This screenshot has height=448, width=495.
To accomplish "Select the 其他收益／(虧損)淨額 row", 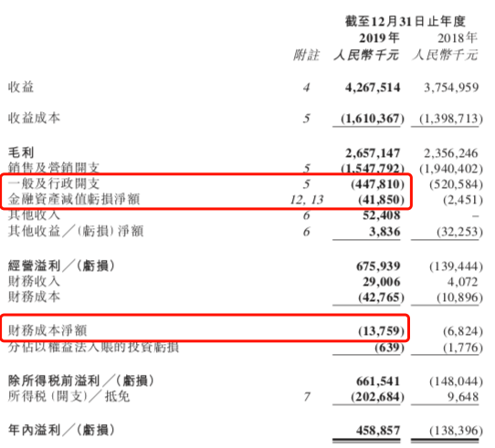I will pyautogui.click(x=245, y=231).
